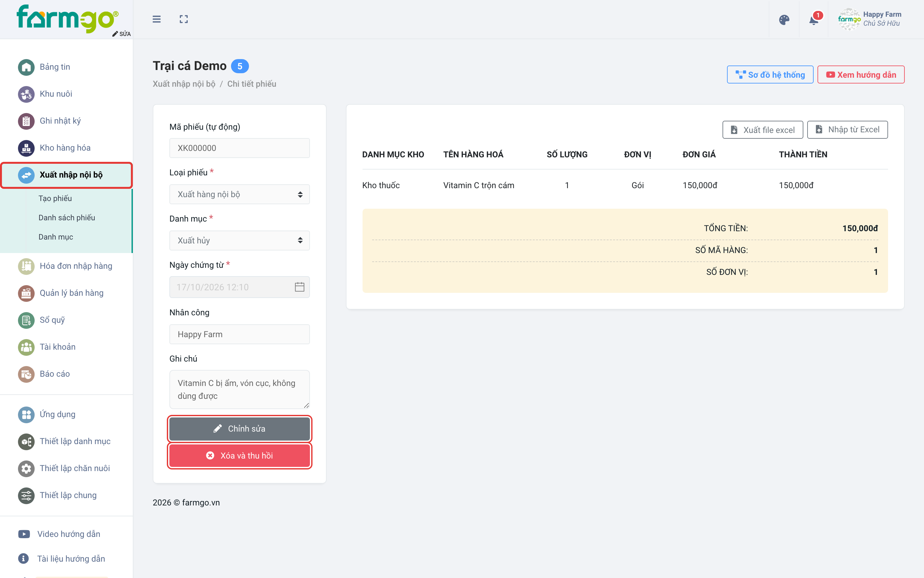
Task: Open the Loại phiếu dropdown
Action: pyautogui.click(x=239, y=194)
